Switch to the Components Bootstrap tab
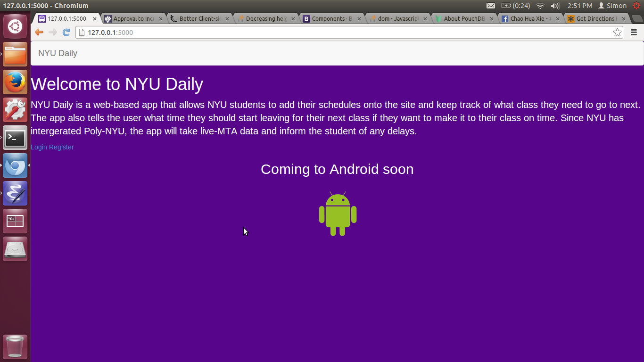Image resolution: width=644 pixels, height=362 pixels. tap(331, 19)
